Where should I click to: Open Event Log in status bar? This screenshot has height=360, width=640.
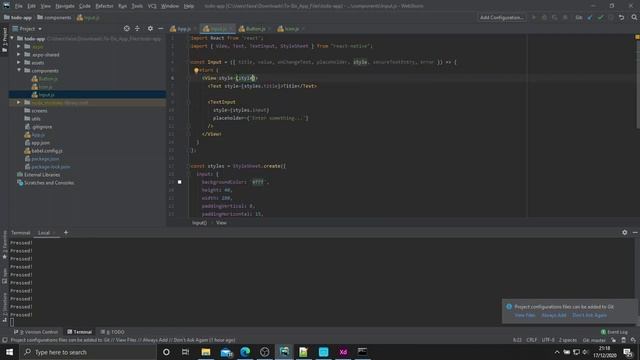(614, 332)
